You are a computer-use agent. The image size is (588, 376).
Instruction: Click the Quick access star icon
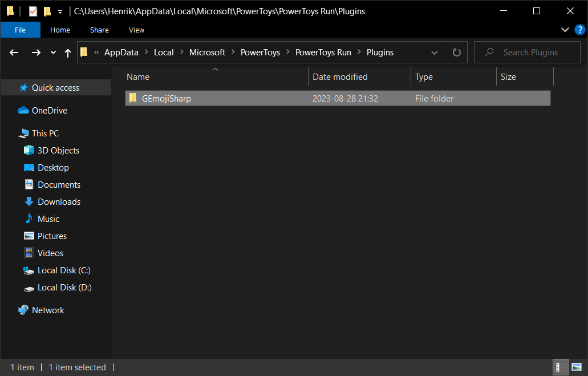(x=23, y=88)
